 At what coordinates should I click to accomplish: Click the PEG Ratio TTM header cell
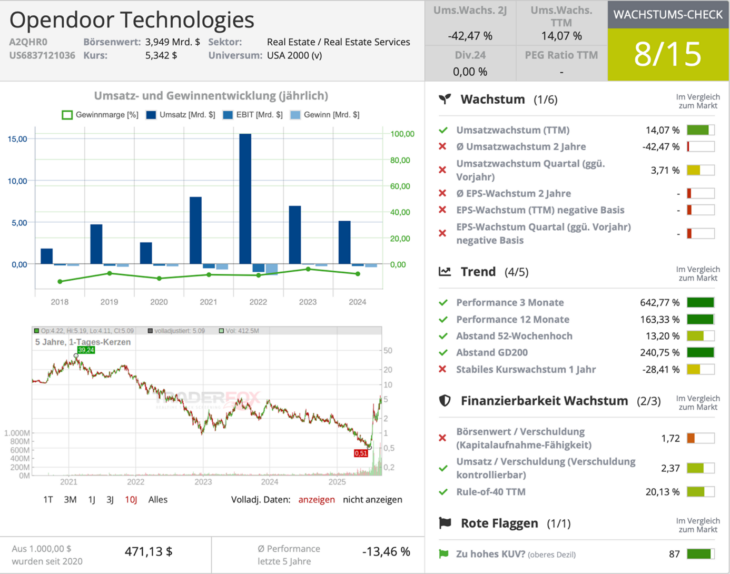(561, 55)
